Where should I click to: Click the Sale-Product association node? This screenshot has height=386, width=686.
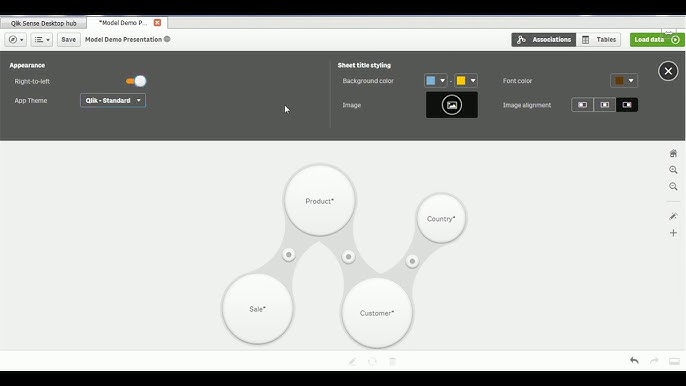[289, 255]
